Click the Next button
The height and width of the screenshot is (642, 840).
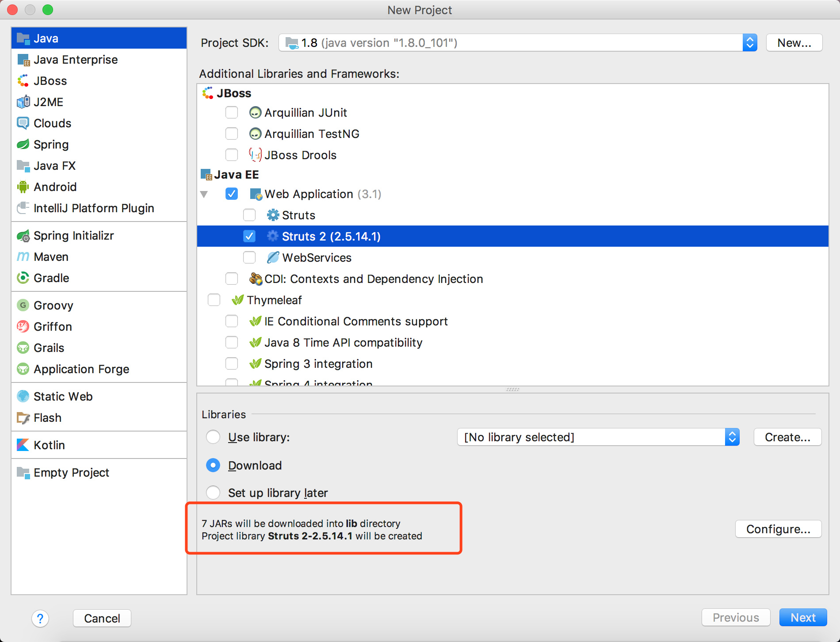click(x=803, y=618)
